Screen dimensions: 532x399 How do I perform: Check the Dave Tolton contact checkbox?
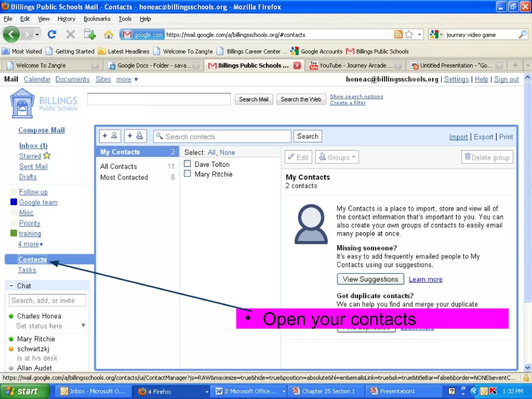click(x=187, y=164)
